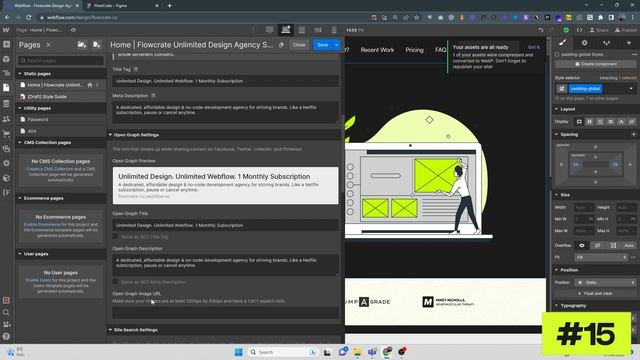The width and height of the screenshot is (640, 360).
Task: Open the CMS database icon panel
Action: (x=6, y=103)
